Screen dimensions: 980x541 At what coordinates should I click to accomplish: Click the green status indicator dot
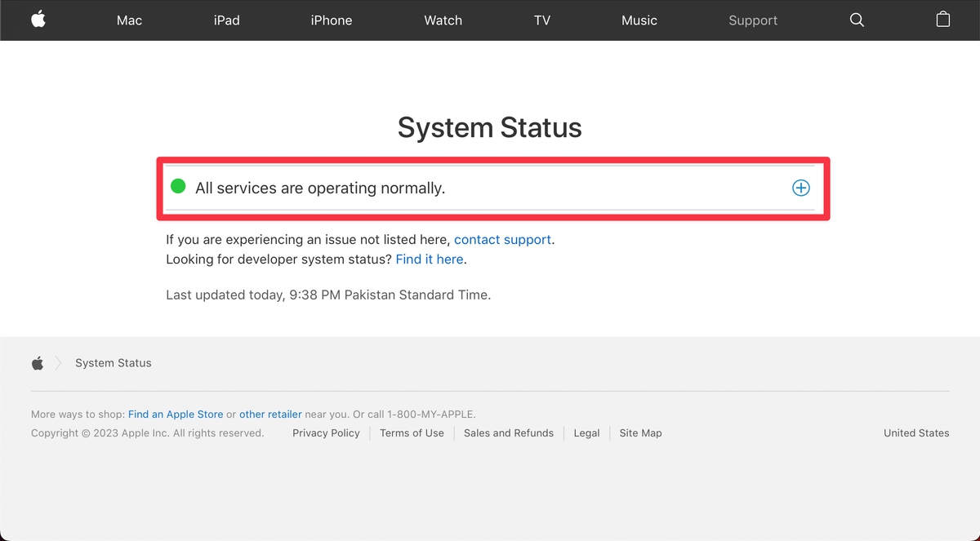coord(178,187)
